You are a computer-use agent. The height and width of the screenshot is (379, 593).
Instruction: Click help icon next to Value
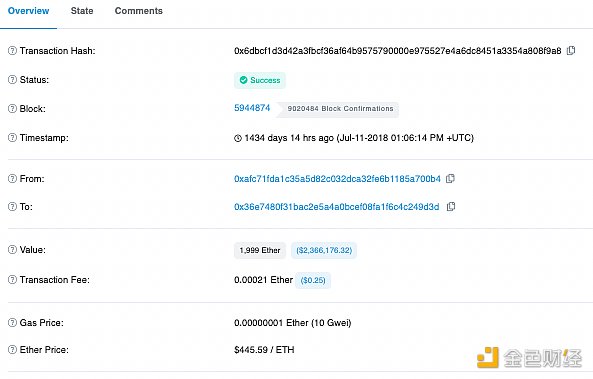(12, 250)
